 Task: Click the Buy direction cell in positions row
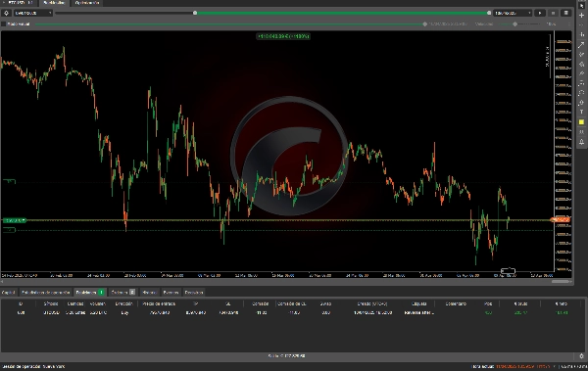(x=124, y=312)
